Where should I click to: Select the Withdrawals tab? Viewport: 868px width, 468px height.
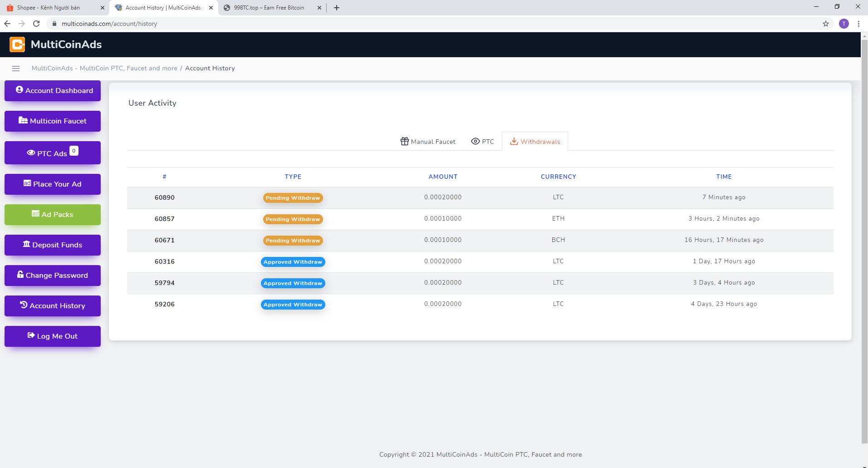535,142
